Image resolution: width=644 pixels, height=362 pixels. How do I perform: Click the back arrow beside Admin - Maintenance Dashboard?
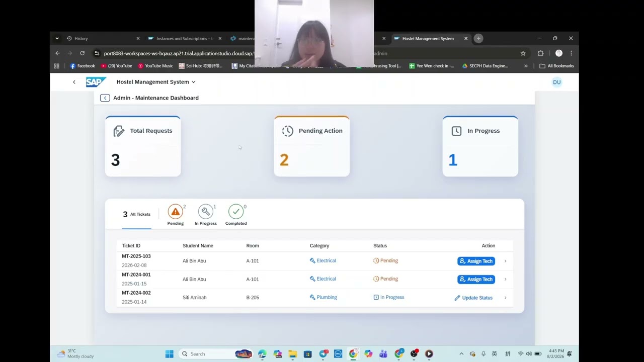[105, 98]
